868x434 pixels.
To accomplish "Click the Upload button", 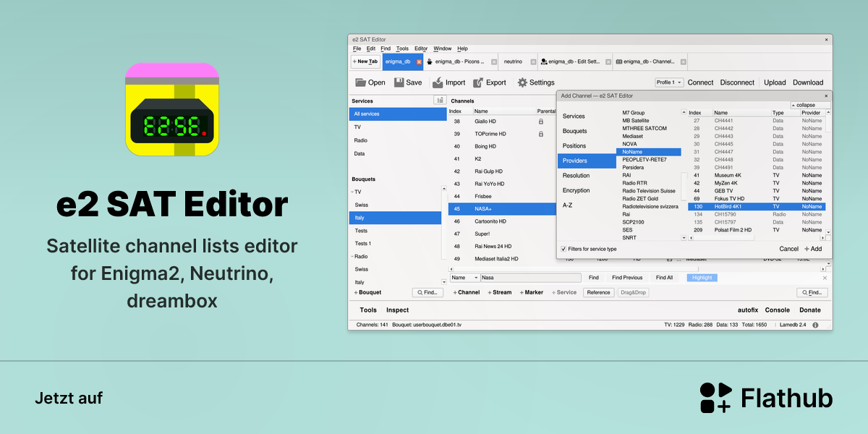I will coord(775,82).
